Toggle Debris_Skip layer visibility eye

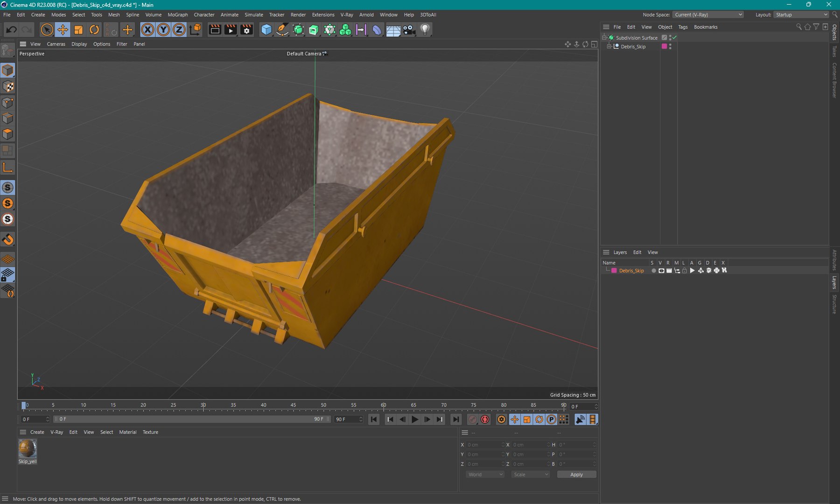click(661, 271)
